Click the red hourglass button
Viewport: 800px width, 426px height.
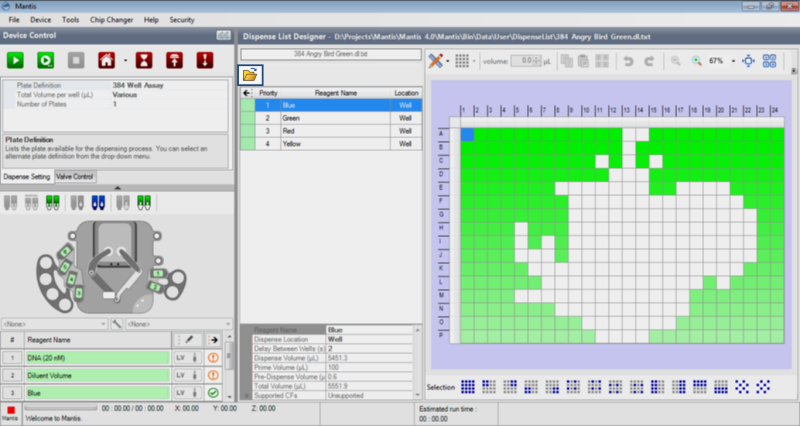point(144,60)
